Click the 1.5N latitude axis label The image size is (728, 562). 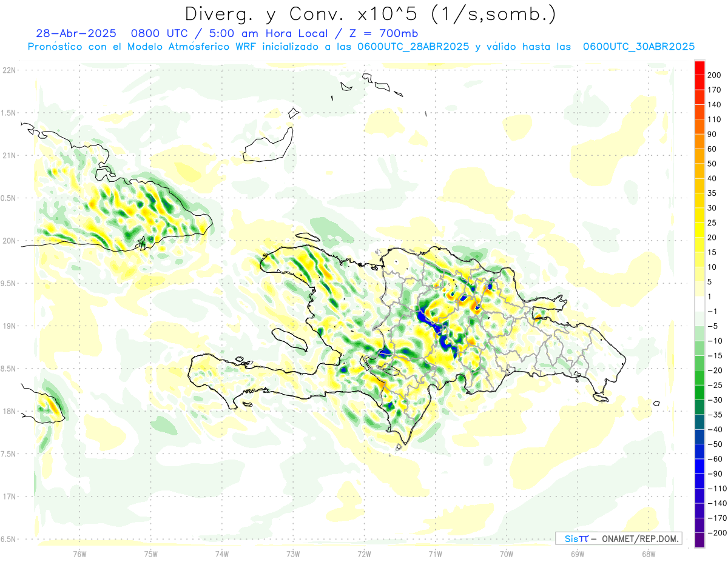8,113
